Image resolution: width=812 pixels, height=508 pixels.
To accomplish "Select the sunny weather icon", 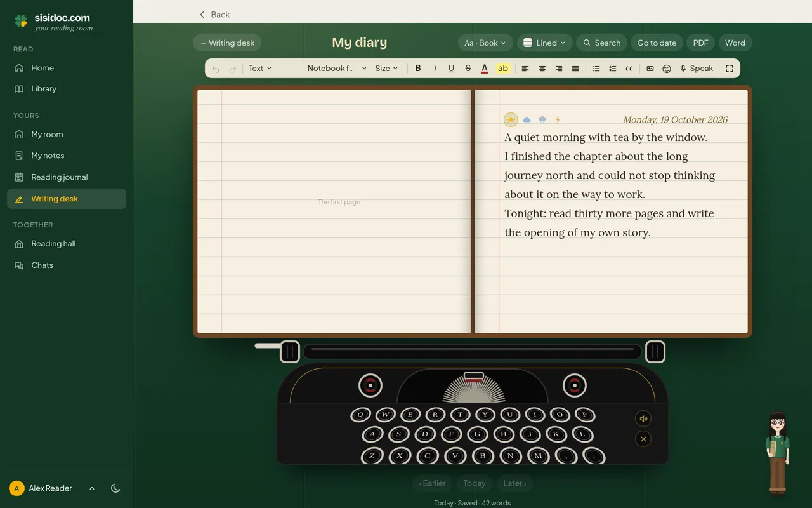I will pyautogui.click(x=511, y=119).
